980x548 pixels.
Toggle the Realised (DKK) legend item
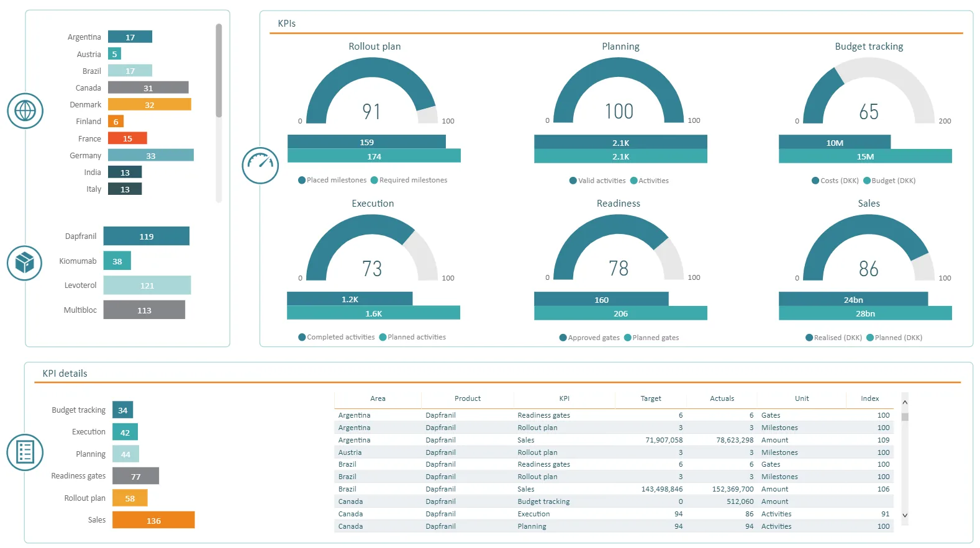coord(833,338)
